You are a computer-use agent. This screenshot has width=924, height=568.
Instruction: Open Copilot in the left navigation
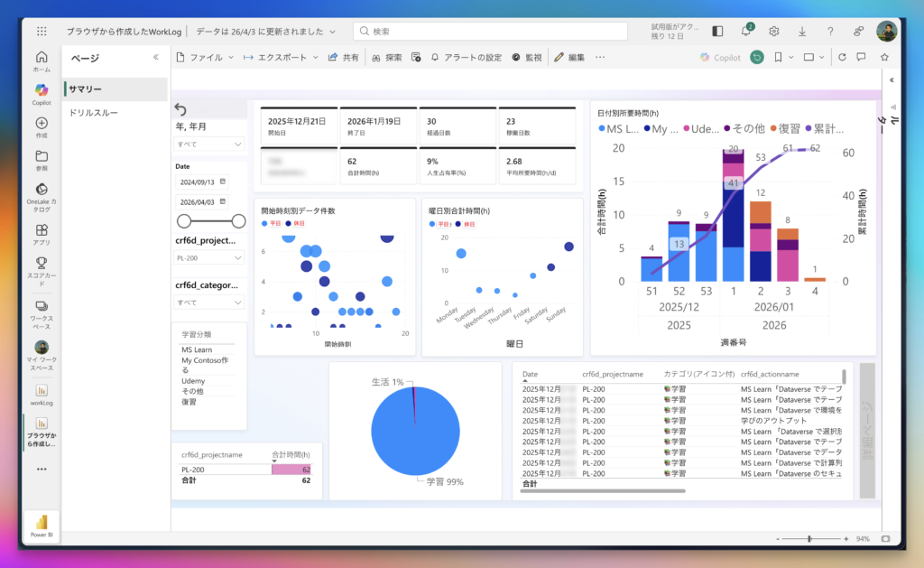42,90
